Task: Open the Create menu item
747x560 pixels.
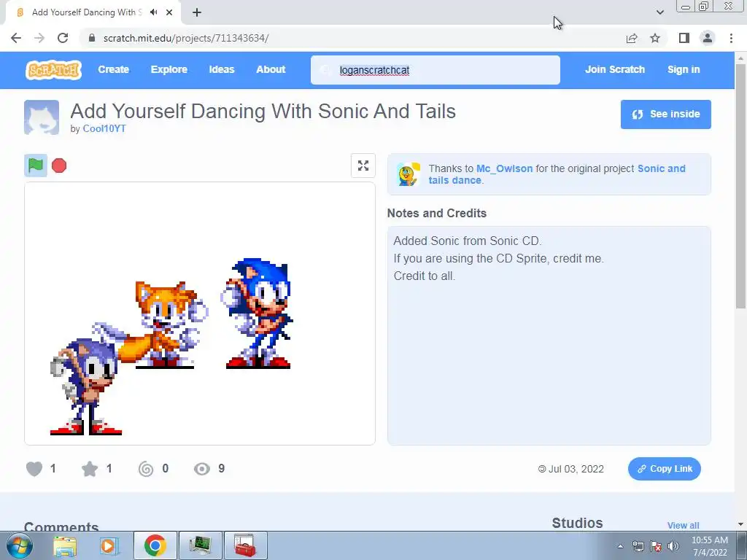Action: coord(113,69)
